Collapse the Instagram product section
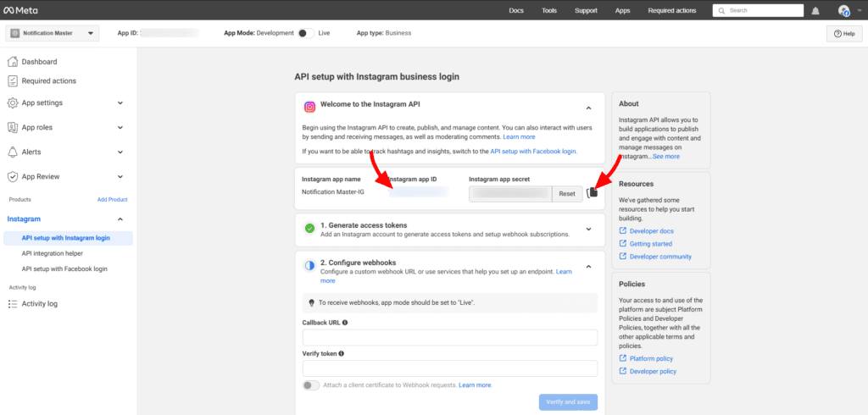This screenshot has width=868, height=415. pyautogui.click(x=120, y=219)
